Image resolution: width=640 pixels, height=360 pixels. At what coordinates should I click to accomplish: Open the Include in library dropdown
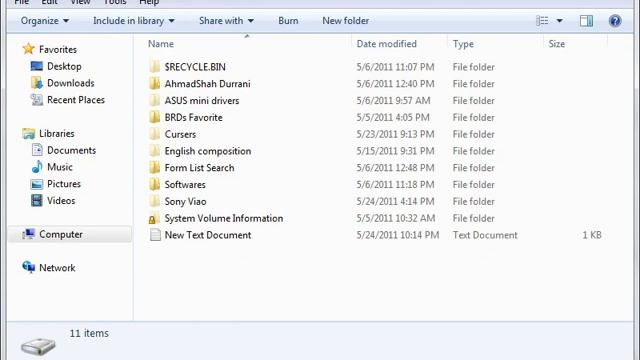click(134, 21)
